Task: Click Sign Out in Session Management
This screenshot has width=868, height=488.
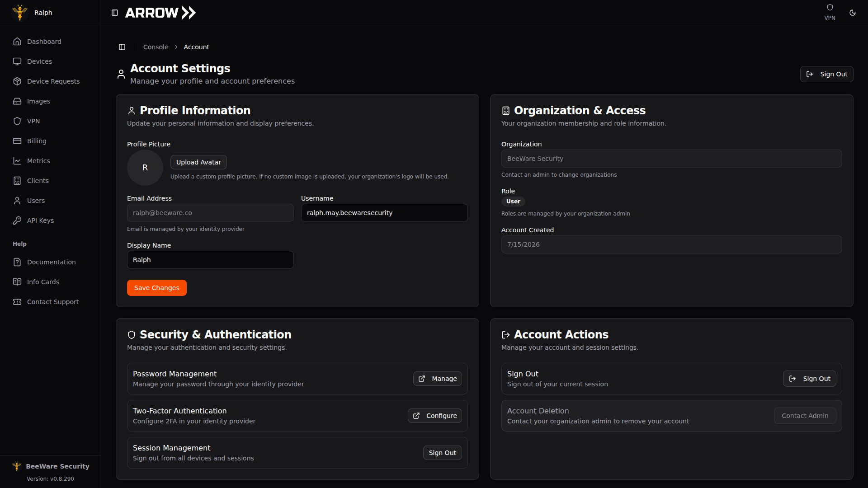Action: click(442, 453)
